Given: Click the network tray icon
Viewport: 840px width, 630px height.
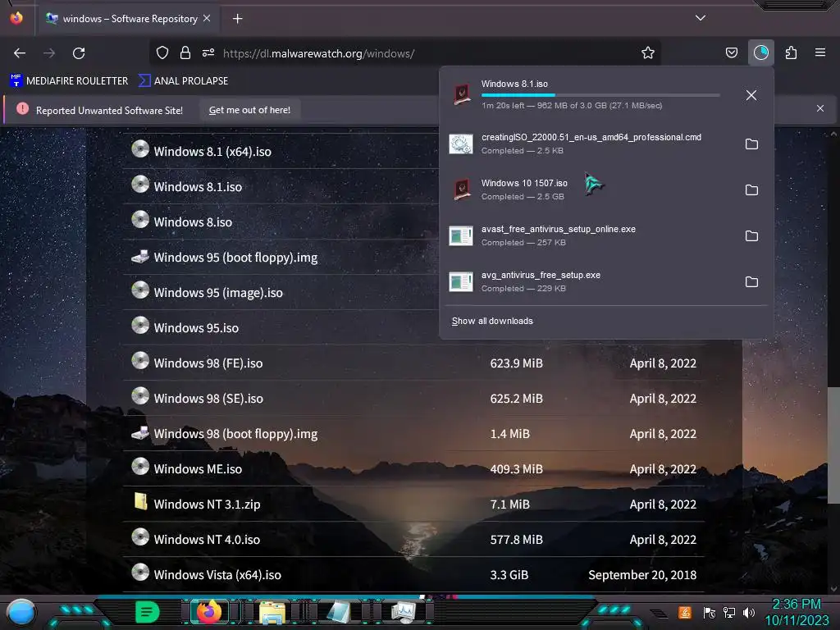Looking at the screenshot, I should point(729,612).
